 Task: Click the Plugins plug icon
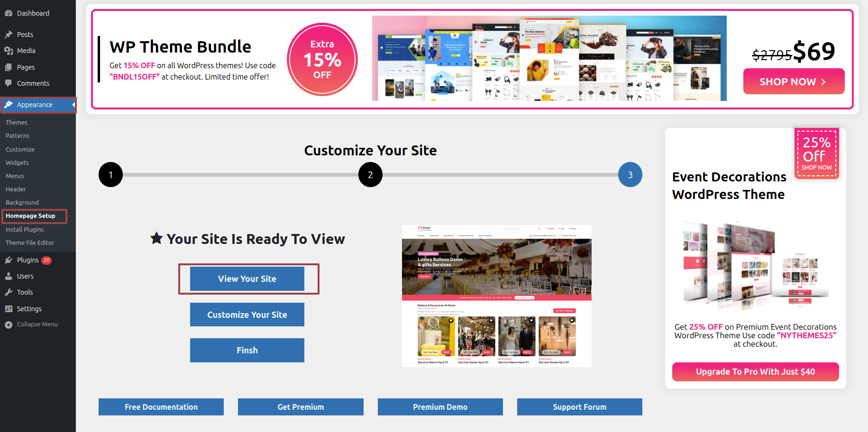(9, 260)
